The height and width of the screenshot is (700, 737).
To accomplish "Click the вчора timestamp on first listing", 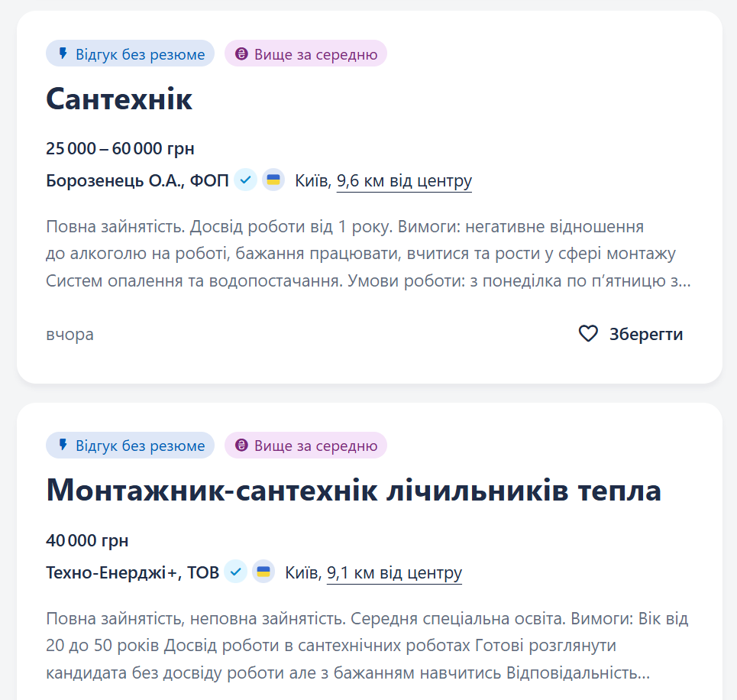I will point(69,334).
